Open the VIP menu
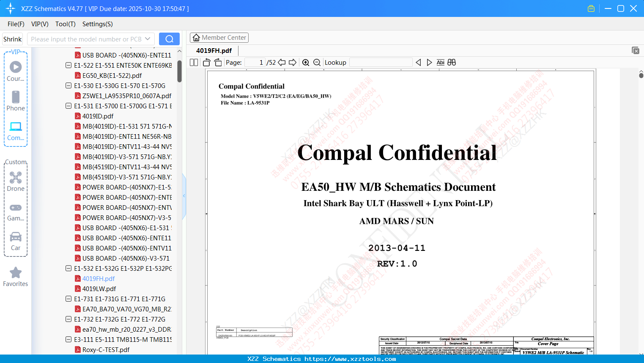The height and width of the screenshot is (363, 644). 40,24
